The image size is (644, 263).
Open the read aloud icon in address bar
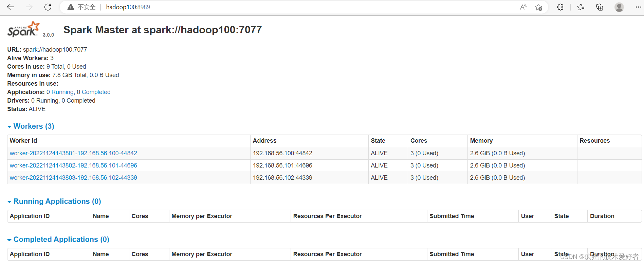(x=523, y=7)
